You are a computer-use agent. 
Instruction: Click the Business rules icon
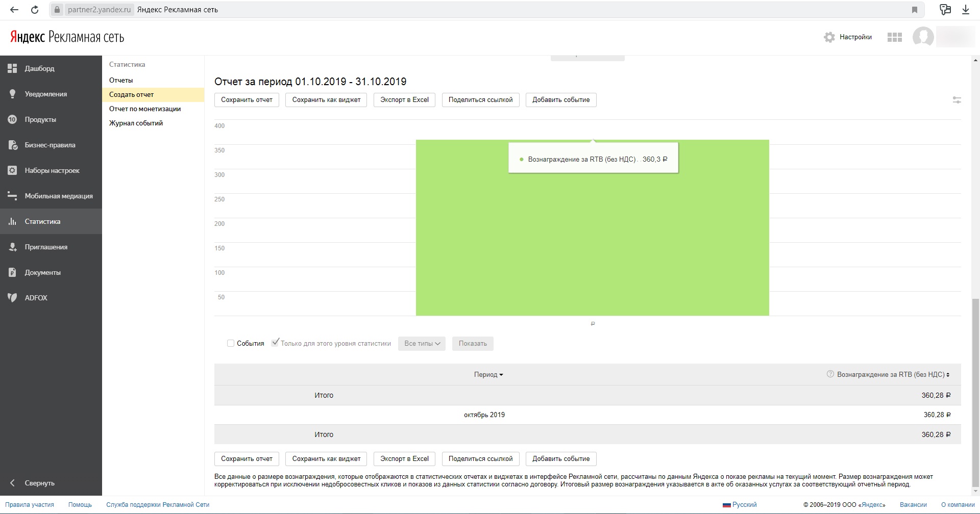pos(13,145)
